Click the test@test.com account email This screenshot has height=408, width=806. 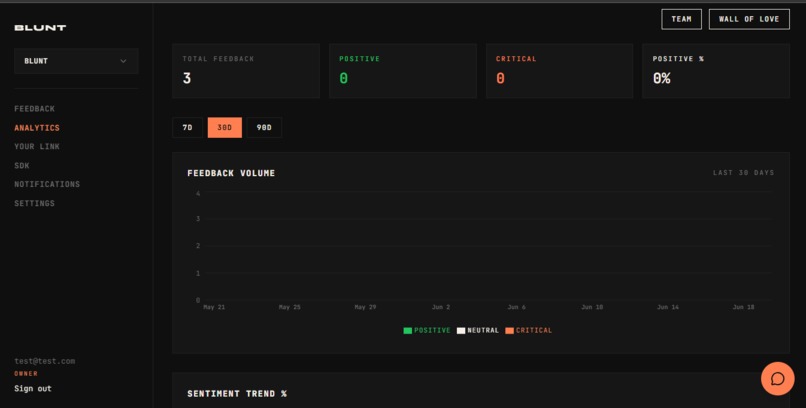click(x=45, y=361)
